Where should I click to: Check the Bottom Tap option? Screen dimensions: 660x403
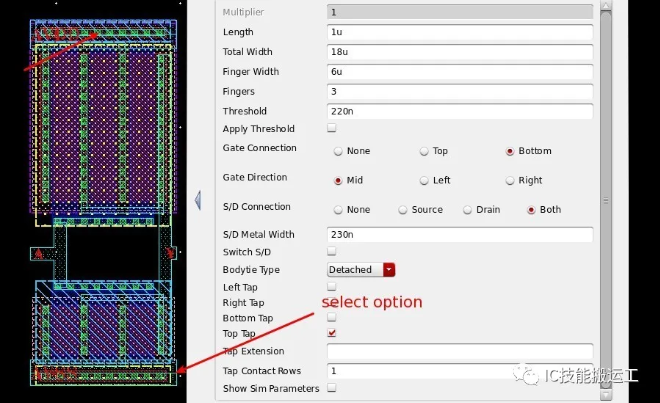[332, 318]
